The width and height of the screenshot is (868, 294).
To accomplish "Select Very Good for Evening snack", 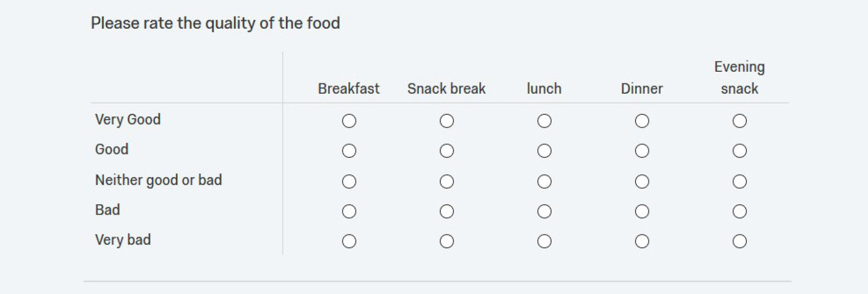I will point(739,121).
